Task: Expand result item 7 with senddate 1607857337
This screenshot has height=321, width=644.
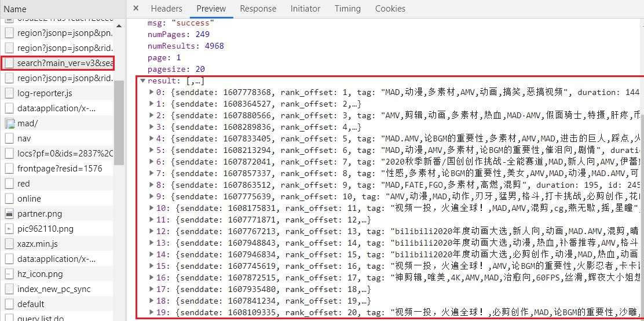Action: [152, 173]
